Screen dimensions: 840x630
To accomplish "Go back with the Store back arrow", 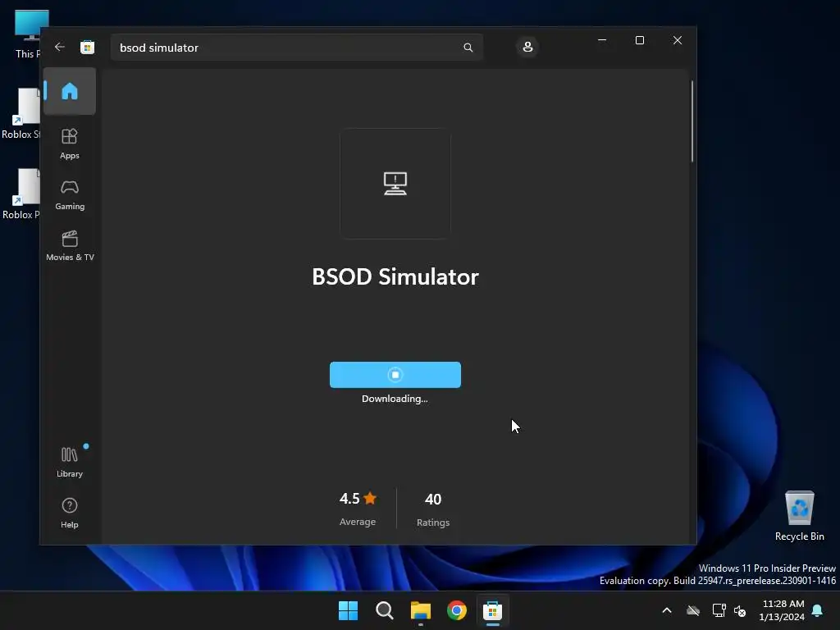I will 59,47.
